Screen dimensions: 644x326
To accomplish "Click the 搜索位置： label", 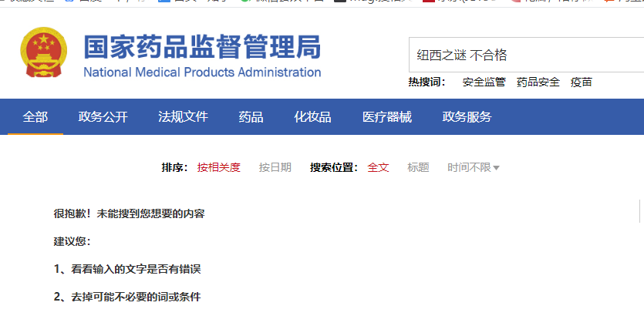I will point(334,167).
